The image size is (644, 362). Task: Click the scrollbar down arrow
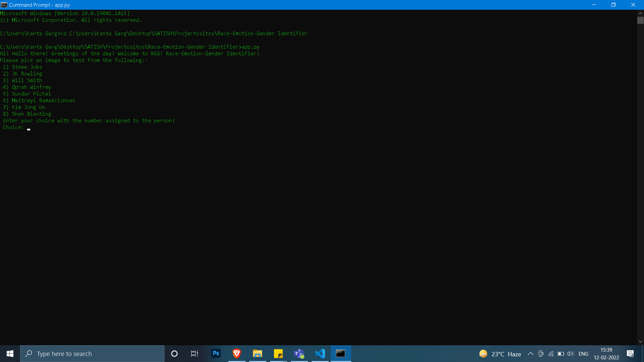point(640,342)
